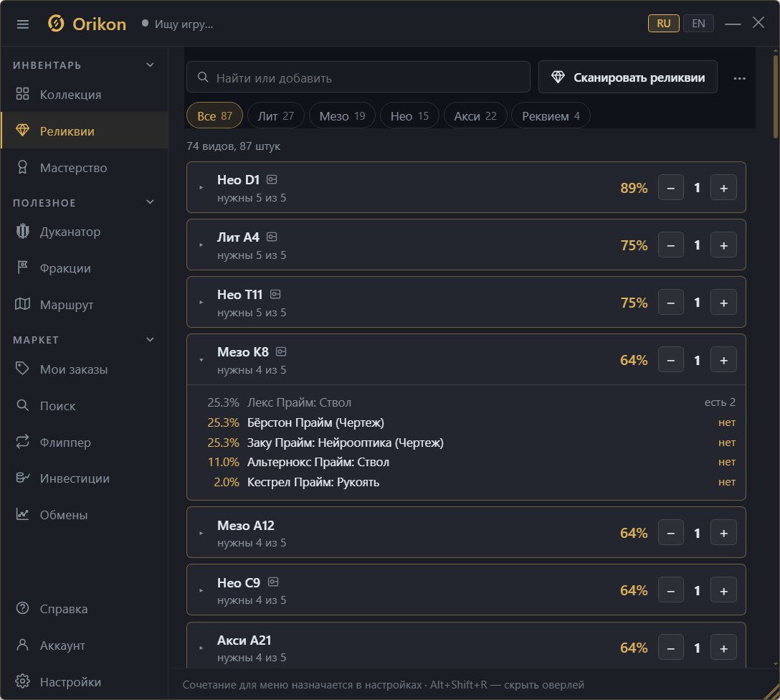This screenshot has height=700, width=780.
Task: Click the vertical scrollbar of the relic list
Action: pos(776,97)
